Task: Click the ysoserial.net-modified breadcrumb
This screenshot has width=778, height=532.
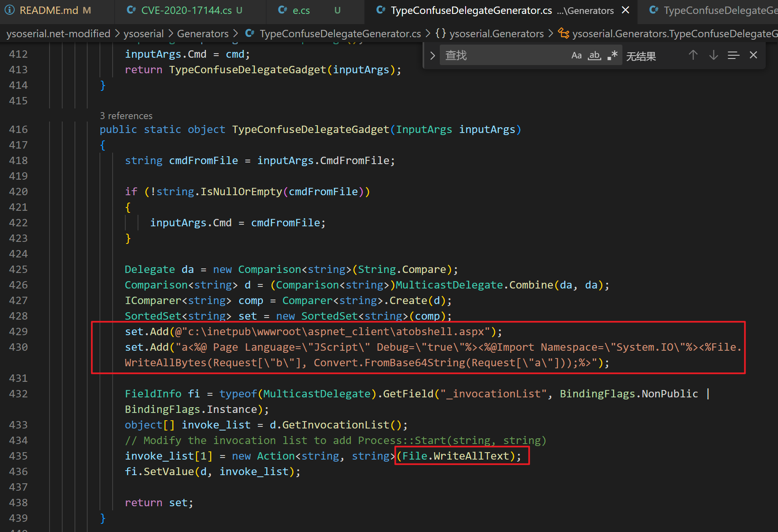Action: 59,34
